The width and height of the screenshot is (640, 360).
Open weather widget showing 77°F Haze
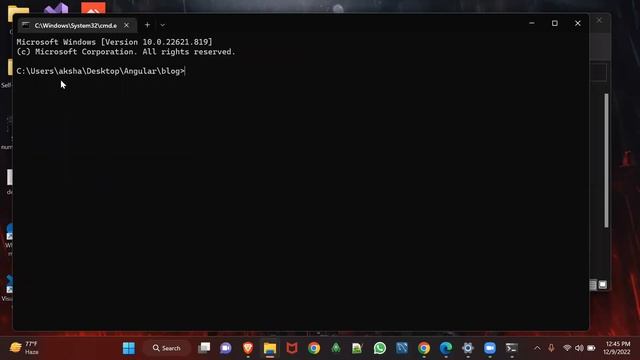click(24, 348)
